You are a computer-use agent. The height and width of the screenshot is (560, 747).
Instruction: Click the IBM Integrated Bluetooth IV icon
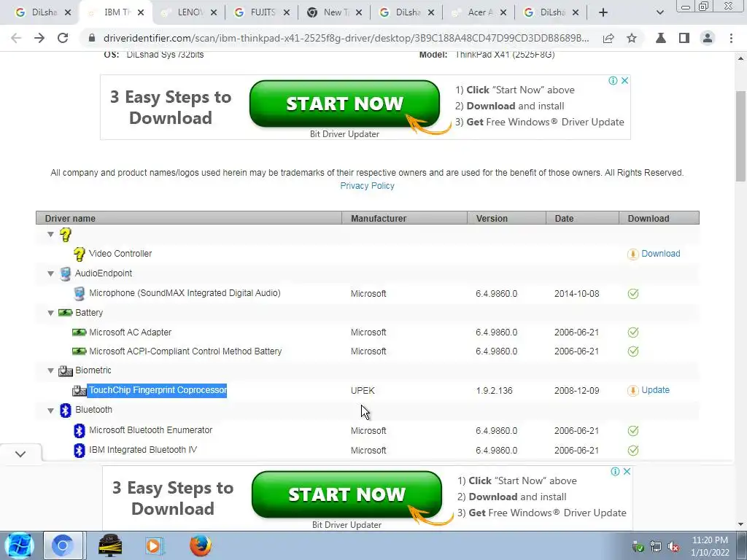click(79, 450)
